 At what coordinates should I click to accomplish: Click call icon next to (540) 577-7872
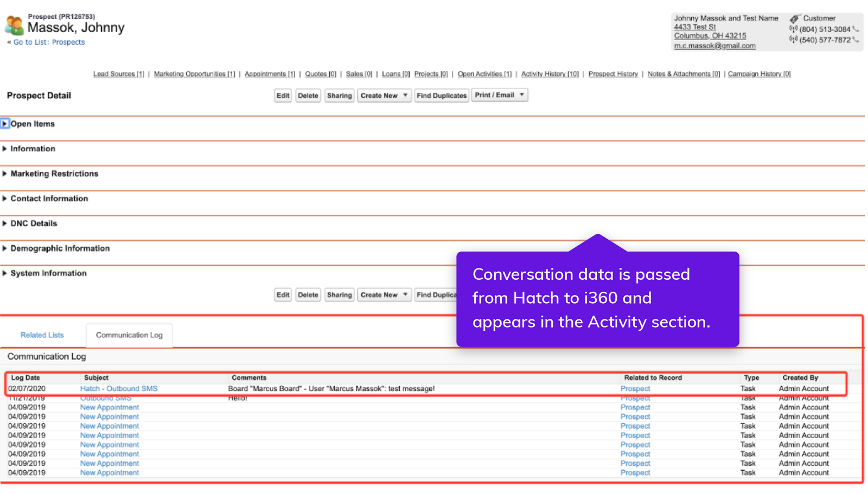coord(856,40)
